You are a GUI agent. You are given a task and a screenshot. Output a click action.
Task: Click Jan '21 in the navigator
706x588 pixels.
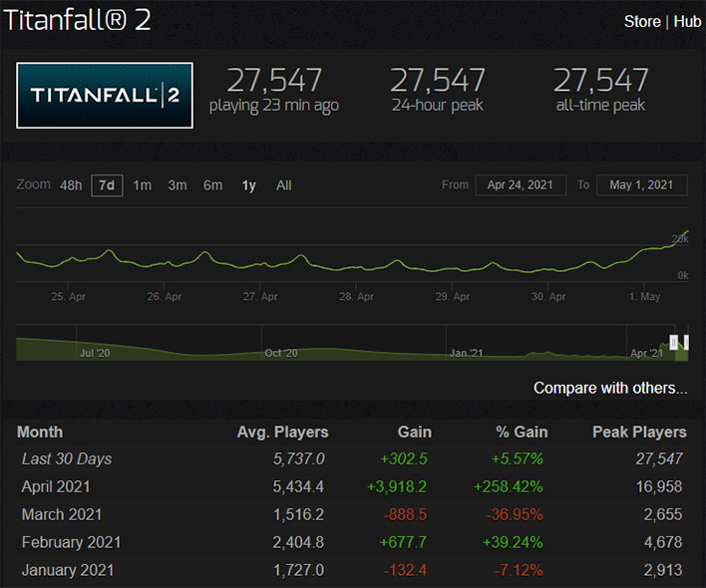[466, 353]
